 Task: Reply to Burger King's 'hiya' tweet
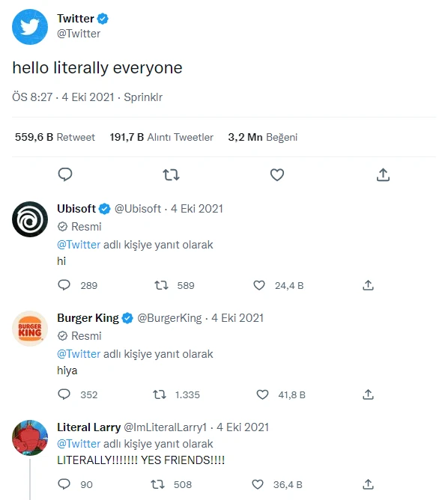point(64,394)
